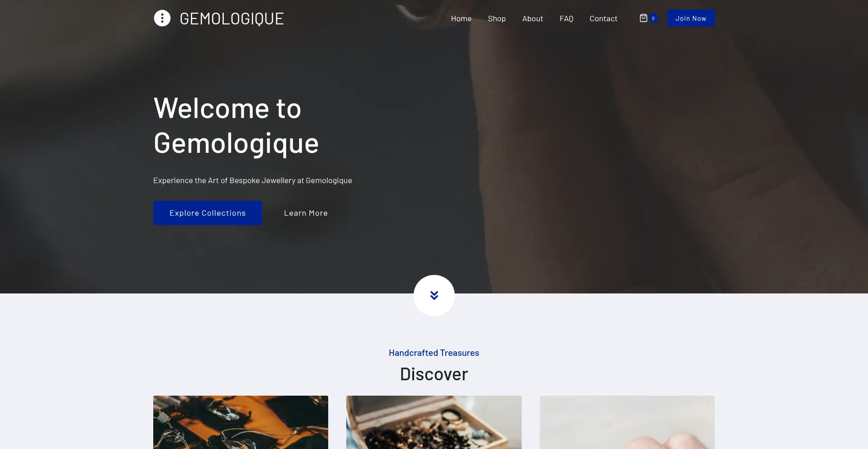
Task: Go to the Home menu item
Action: point(461,19)
